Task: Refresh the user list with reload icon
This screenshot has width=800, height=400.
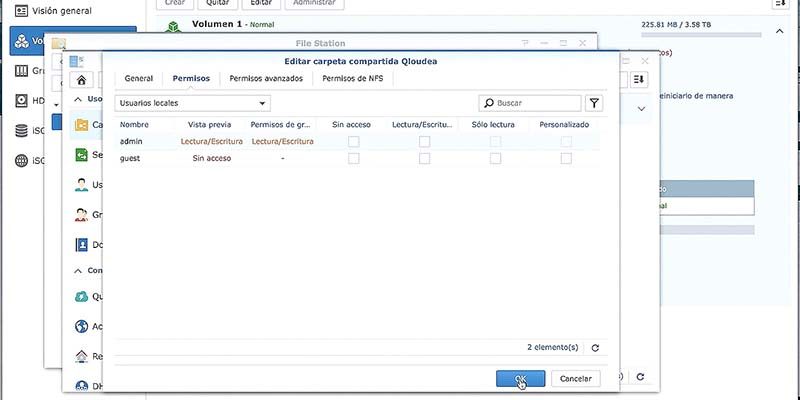Action: 595,348
